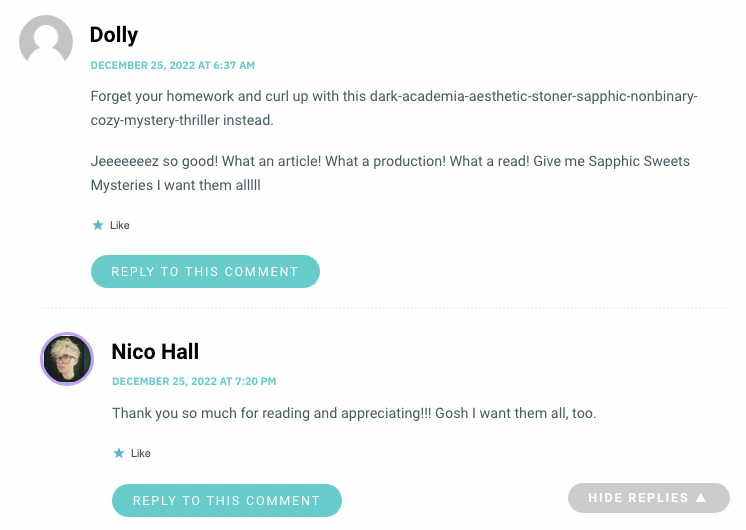Open permalink December 25, 2022 at 6:37 AM
The image size is (746, 530).
pyautogui.click(x=173, y=65)
